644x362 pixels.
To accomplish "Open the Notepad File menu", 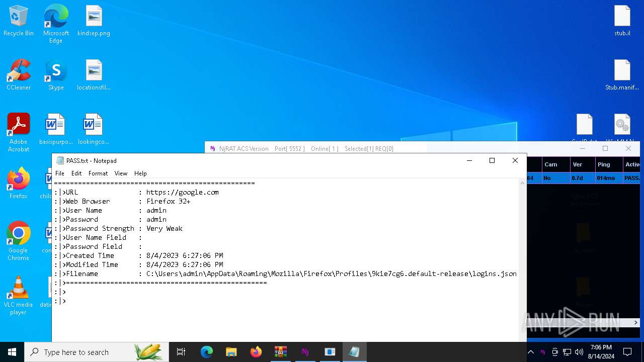I will click(x=60, y=173).
